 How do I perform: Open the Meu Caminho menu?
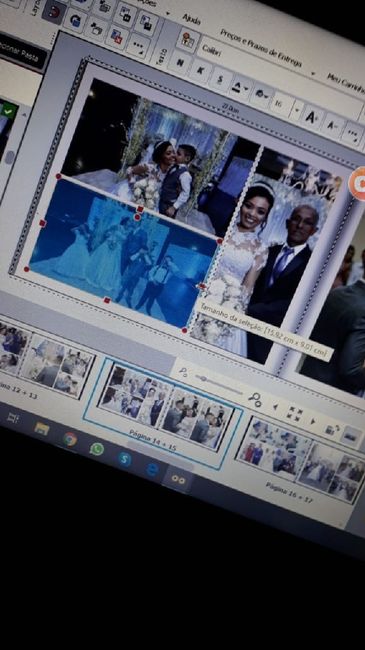pos(346,82)
